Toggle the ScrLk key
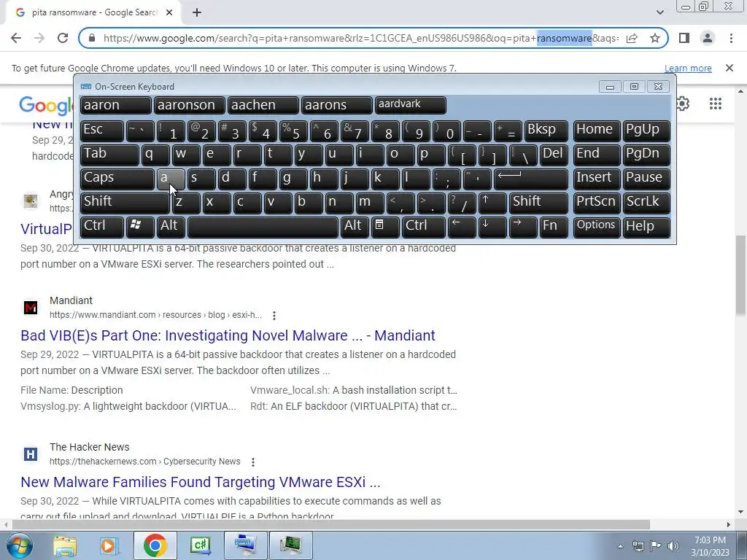Image resolution: width=747 pixels, height=560 pixels. 646,203
